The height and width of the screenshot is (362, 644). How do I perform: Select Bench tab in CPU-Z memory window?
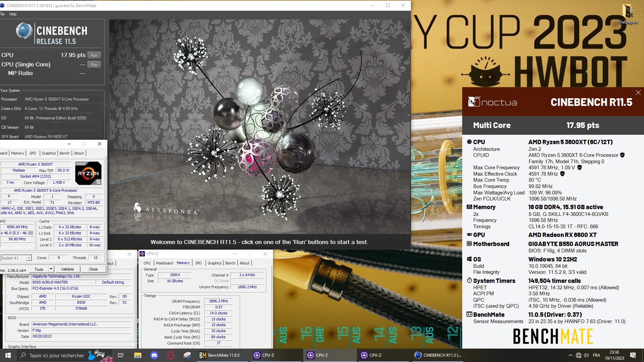click(230, 263)
